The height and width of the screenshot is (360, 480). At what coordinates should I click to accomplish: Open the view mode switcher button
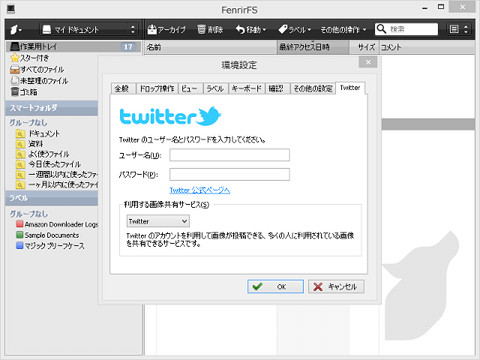coord(458,29)
